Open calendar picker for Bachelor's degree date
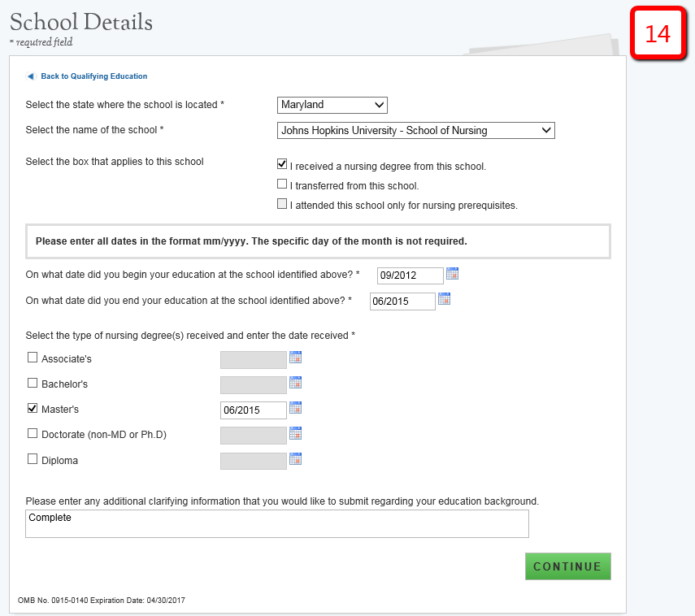 (x=296, y=382)
